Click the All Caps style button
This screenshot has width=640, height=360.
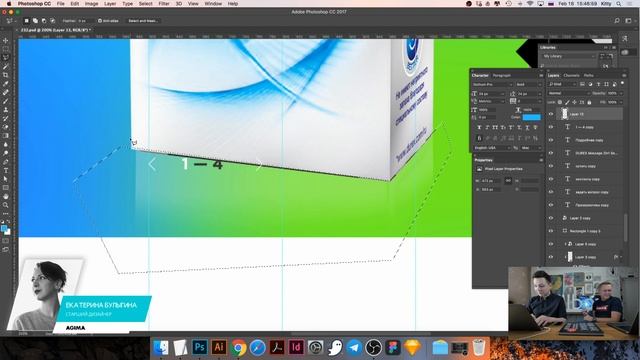coord(495,128)
